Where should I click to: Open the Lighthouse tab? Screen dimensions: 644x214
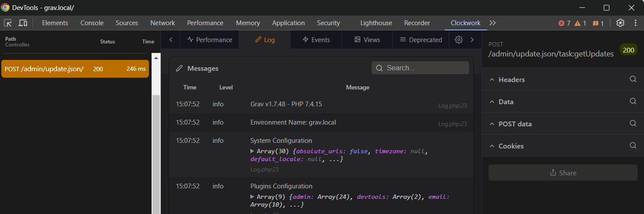pos(376,23)
